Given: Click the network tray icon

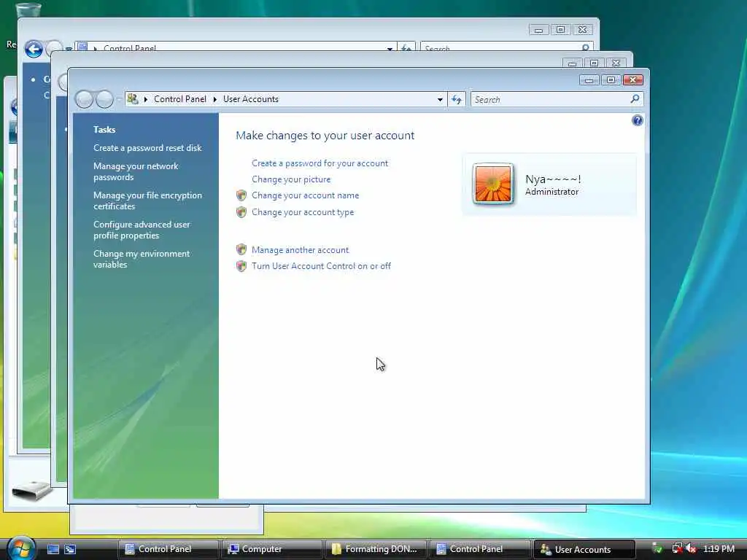Looking at the screenshot, I should coord(677,548).
